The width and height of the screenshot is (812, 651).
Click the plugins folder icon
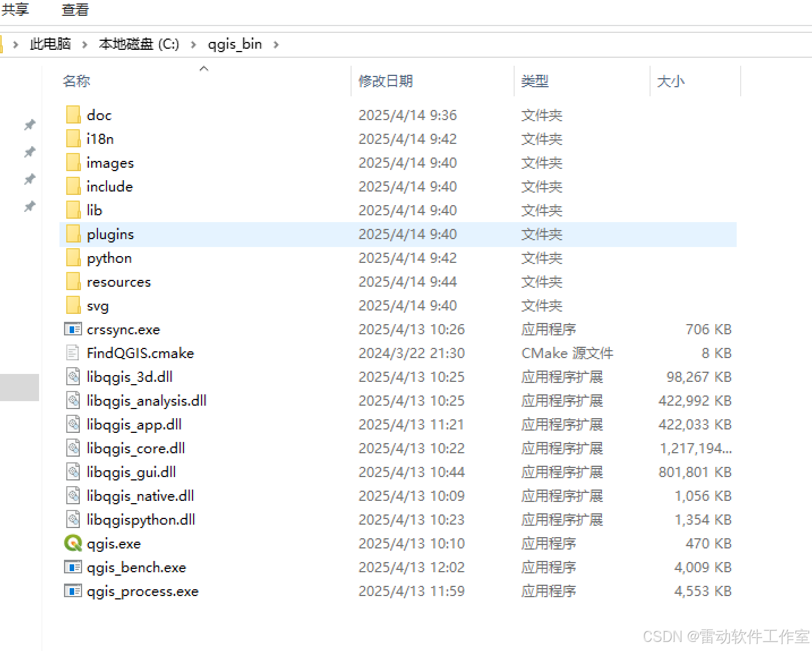73,233
